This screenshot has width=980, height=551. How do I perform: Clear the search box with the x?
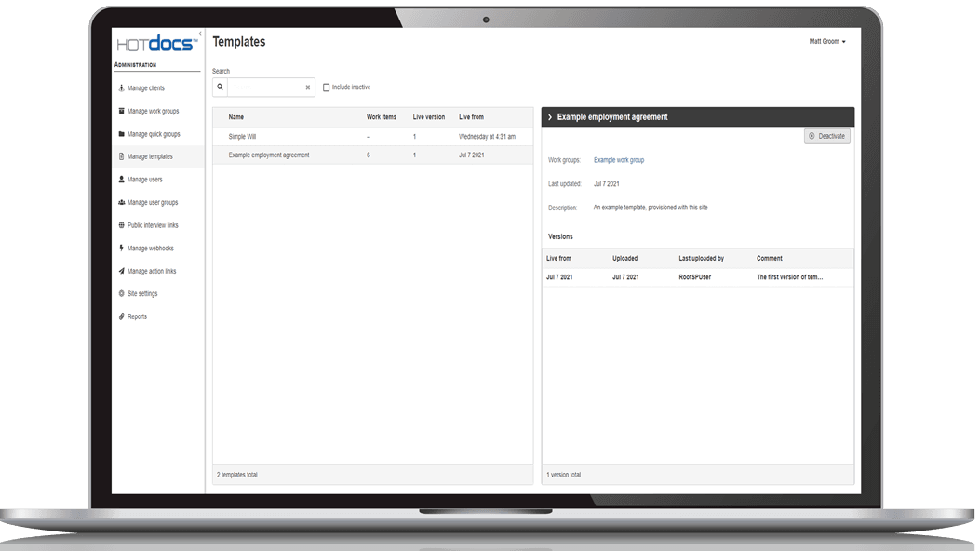click(308, 87)
